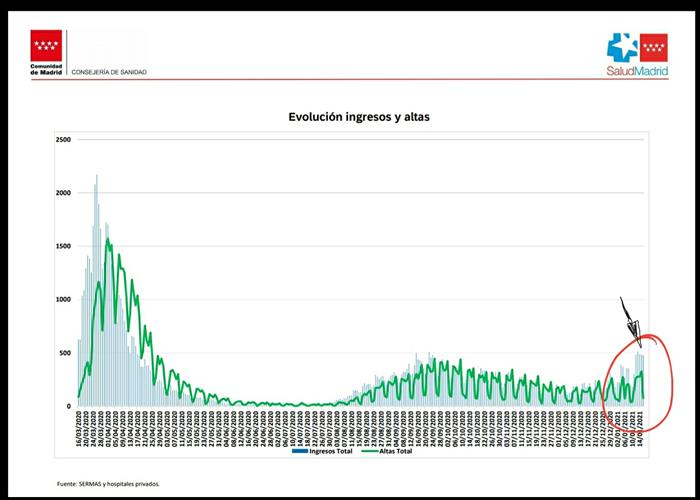Click the SaludMadrid blue cross icon
Viewport: 700px width, 500px height.
tap(623, 48)
